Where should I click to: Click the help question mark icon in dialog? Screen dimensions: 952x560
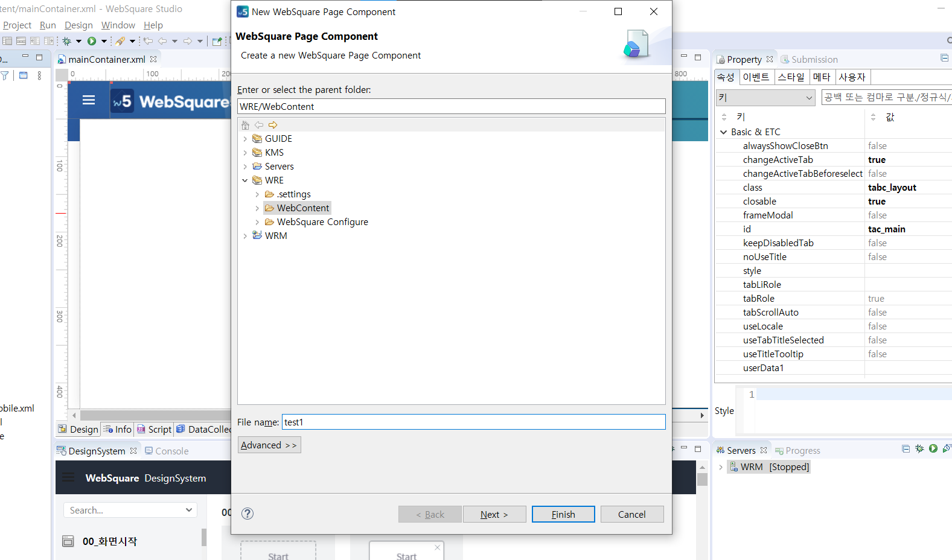click(x=248, y=514)
